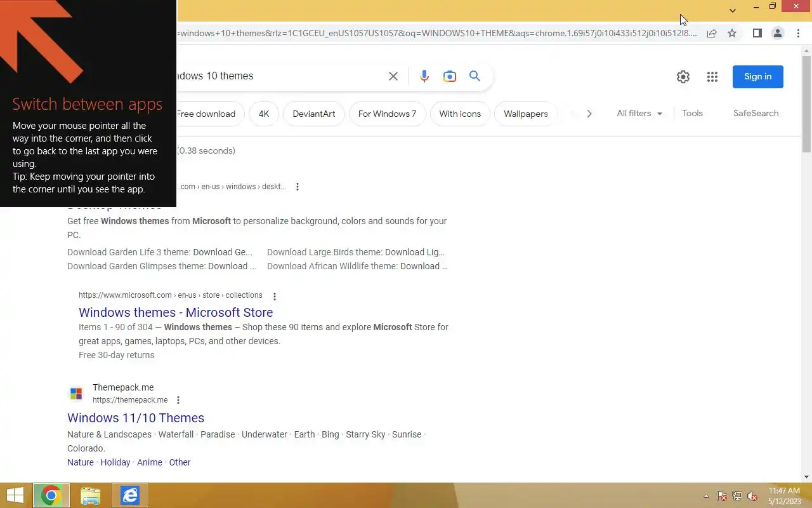Click the microsoft.com store collections breadcrumb

170,295
